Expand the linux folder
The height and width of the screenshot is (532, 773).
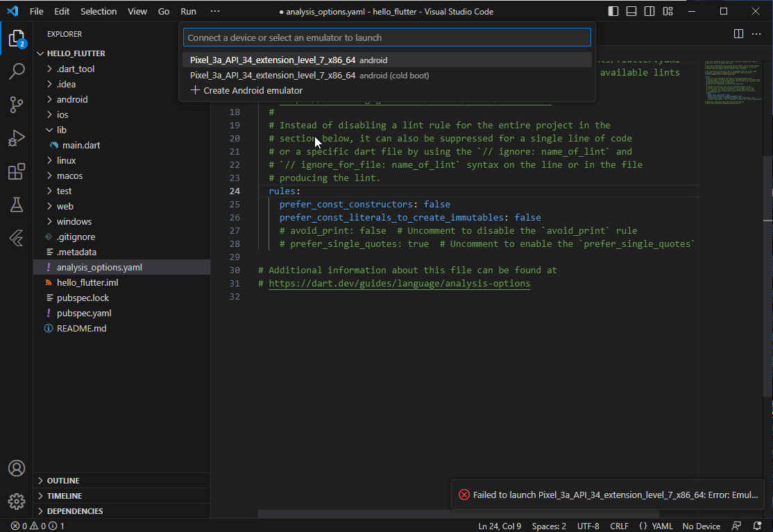point(121,161)
